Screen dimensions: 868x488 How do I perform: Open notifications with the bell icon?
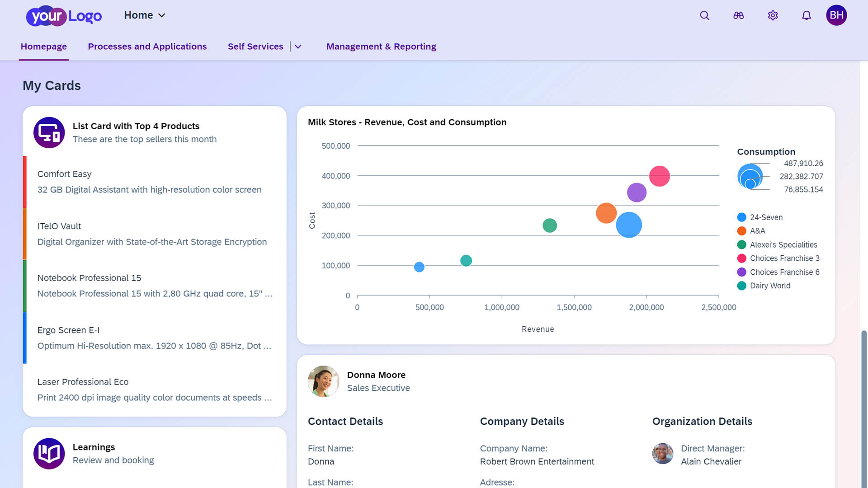point(806,15)
